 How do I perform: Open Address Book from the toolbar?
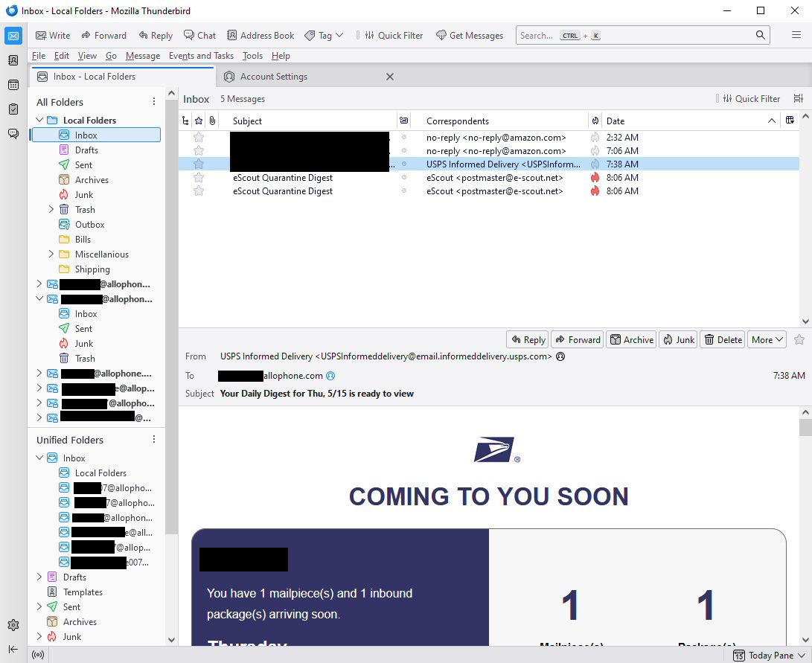click(260, 35)
